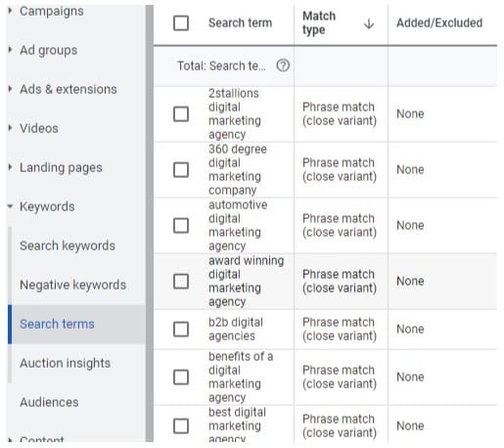Tick checkbox for 2stallions digital marketing agency

click(x=181, y=113)
